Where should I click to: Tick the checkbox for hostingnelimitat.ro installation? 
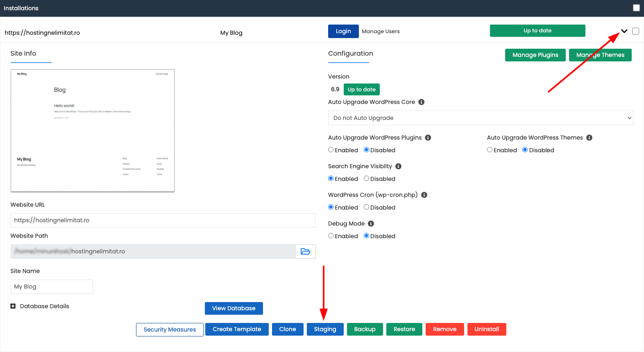click(635, 31)
